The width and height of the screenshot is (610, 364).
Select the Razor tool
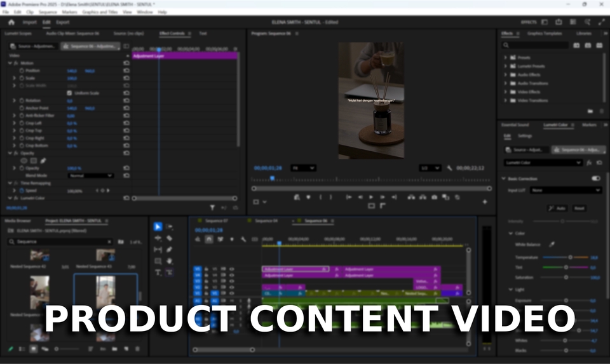click(170, 238)
